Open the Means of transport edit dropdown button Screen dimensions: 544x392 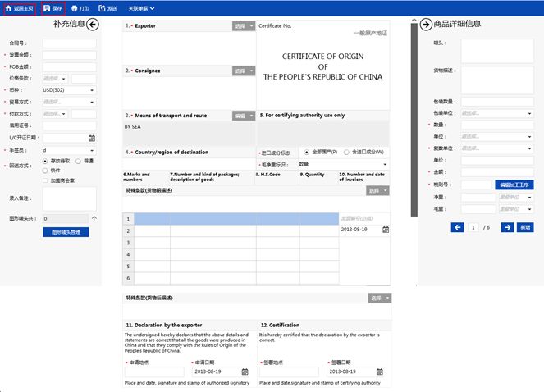point(244,116)
